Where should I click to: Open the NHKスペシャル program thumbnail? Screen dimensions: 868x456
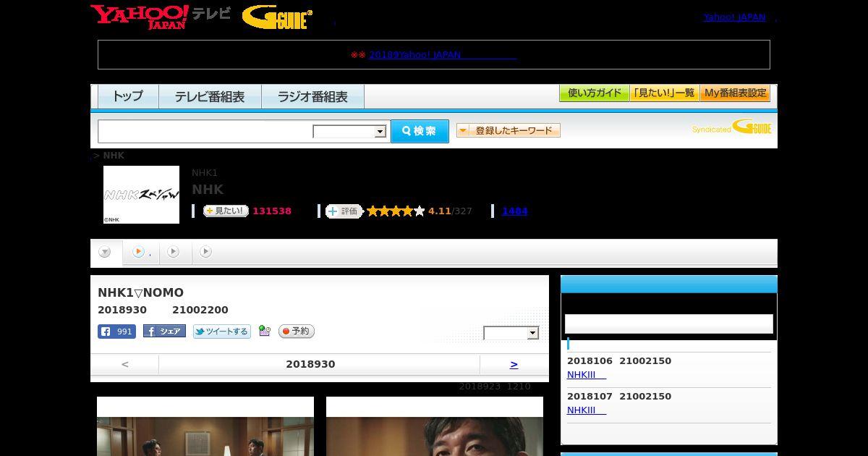pyautogui.click(x=141, y=195)
